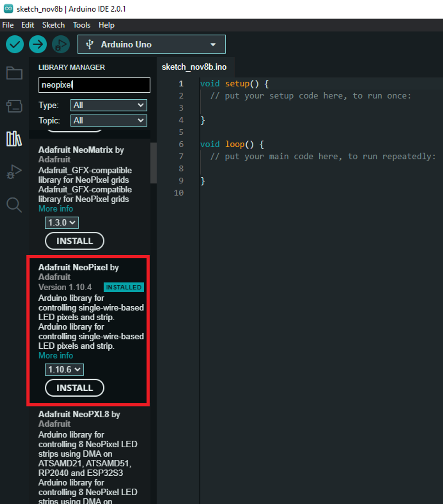Click the Verify sketch checkmark button
The height and width of the screenshot is (504, 443).
coord(15,44)
